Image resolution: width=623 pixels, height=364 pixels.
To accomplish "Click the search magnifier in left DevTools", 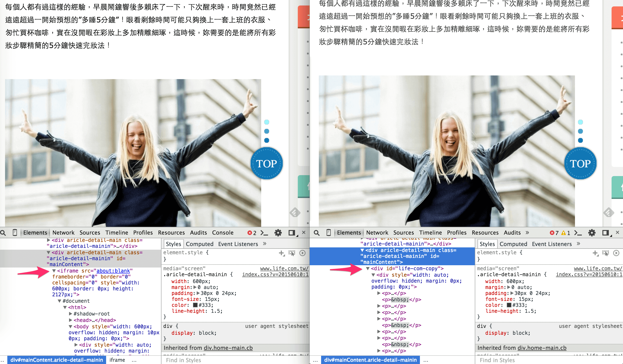I will [3, 233].
